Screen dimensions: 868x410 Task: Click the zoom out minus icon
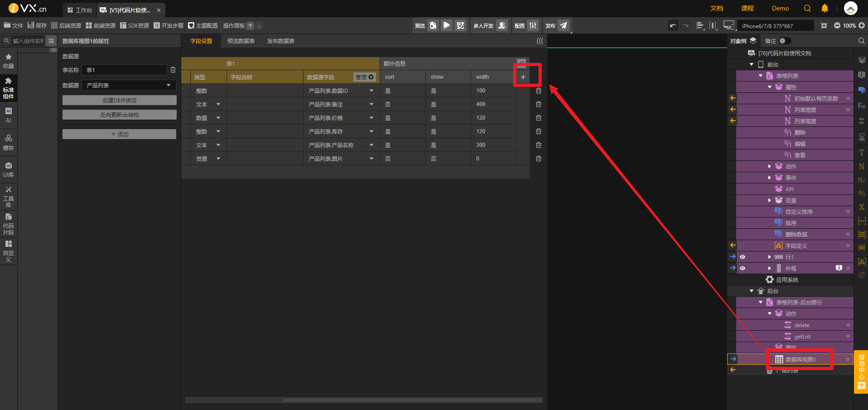[x=837, y=26]
